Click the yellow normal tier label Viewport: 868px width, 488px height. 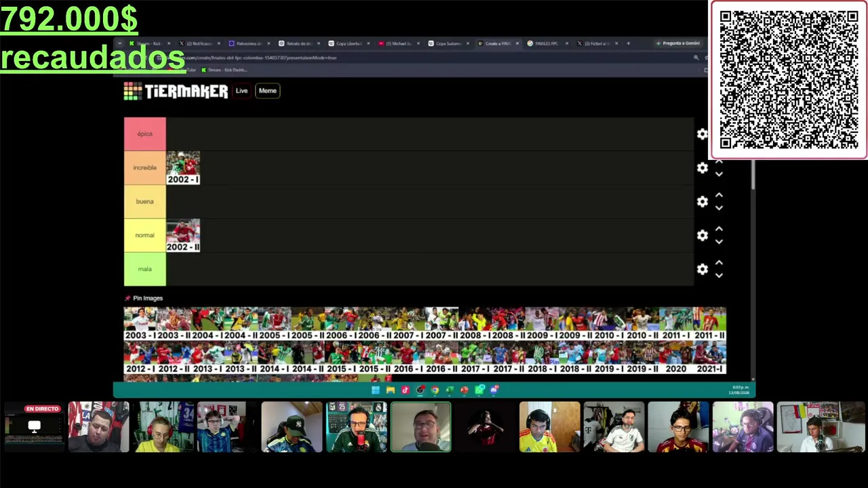pos(145,236)
